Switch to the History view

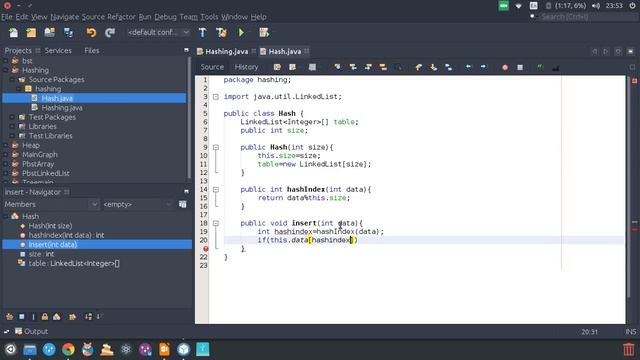(246, 67)
